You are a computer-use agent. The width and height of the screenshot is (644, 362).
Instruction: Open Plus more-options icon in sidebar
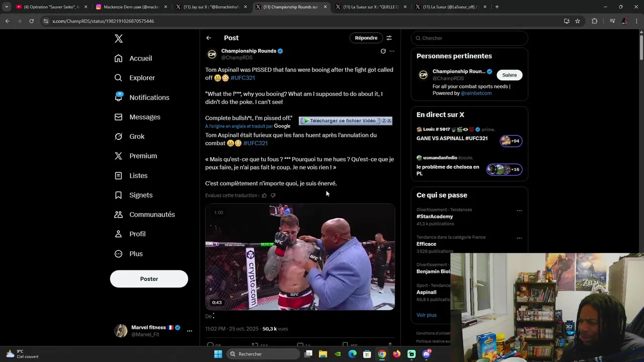click(118, 254)
